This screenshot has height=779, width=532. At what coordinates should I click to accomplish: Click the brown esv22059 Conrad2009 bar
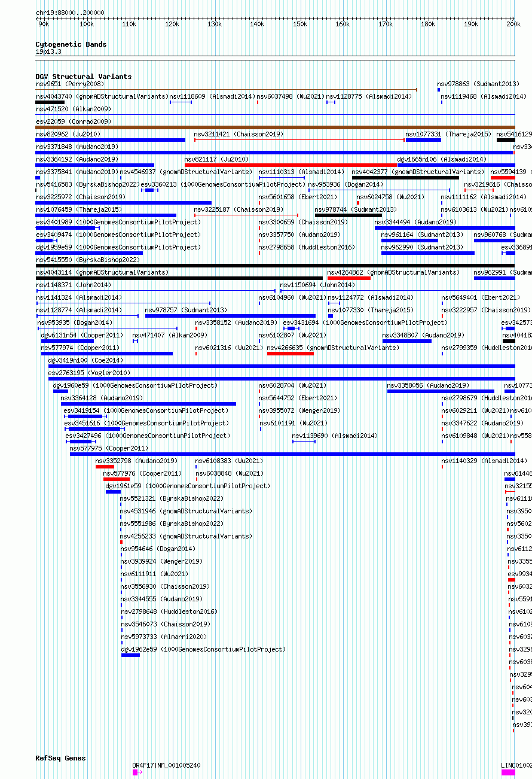(275, 127)
